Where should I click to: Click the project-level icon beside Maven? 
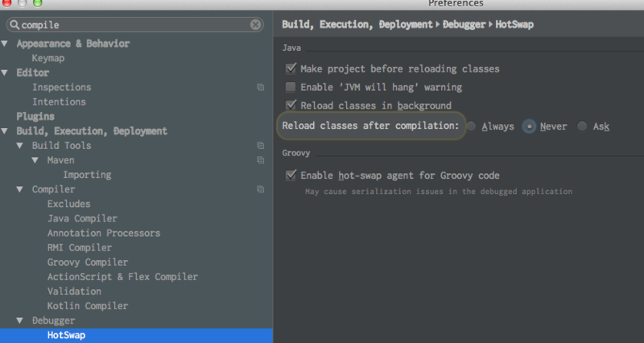click(260, 159)
